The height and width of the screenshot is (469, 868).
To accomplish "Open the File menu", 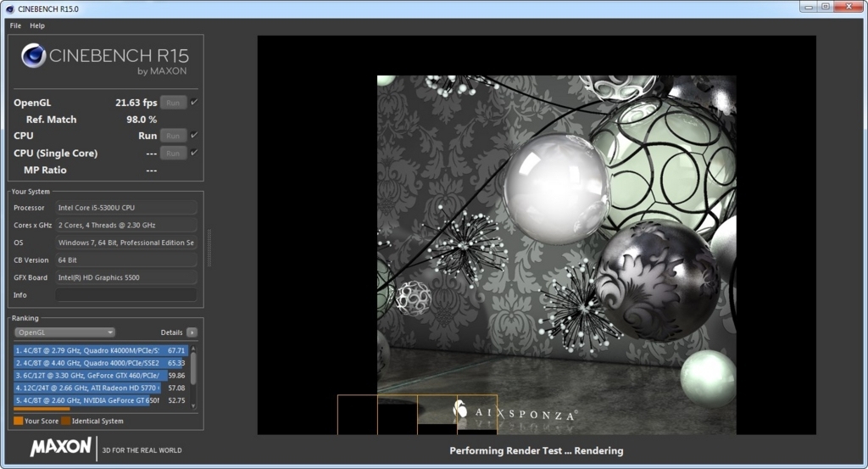I will click(15, 25).
